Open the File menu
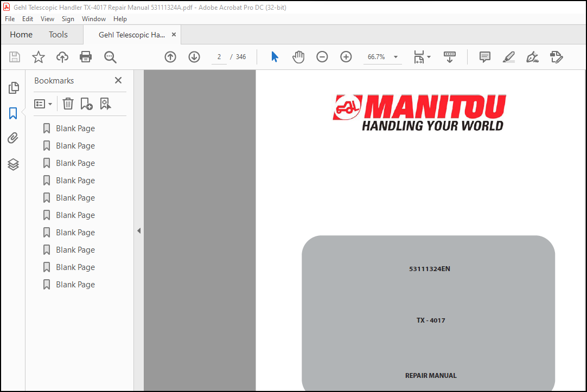 point(10,18)
